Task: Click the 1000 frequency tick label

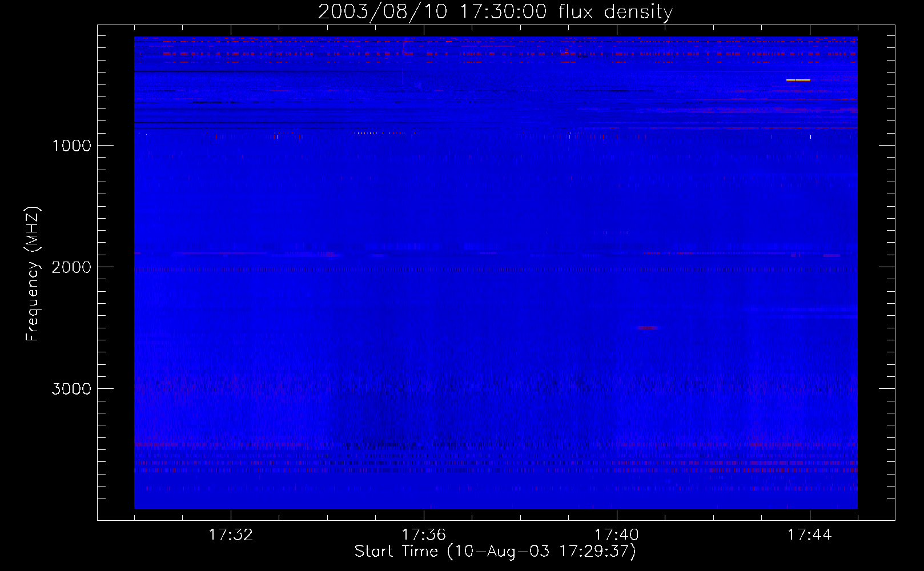Action: (71, 146)
